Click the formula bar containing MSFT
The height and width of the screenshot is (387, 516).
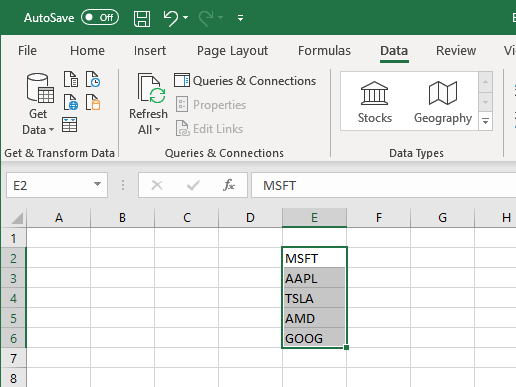coord(383,185)
